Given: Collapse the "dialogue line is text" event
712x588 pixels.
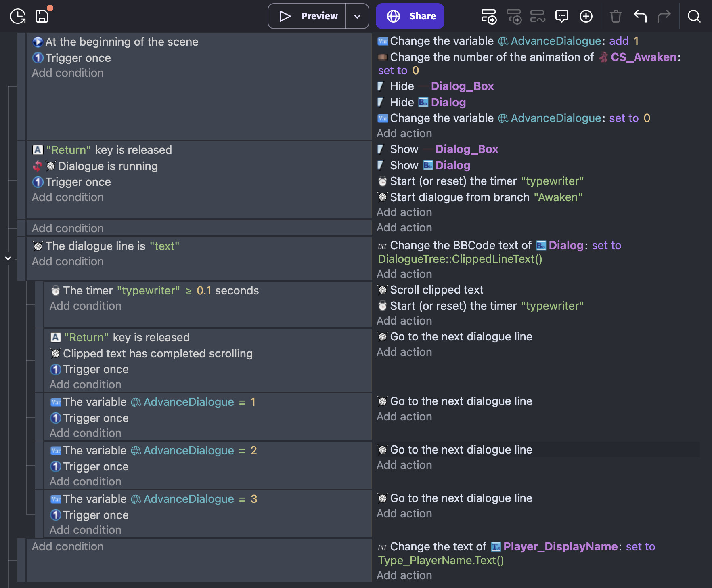Looking at the screenshot, I should (x=8, y=258).
